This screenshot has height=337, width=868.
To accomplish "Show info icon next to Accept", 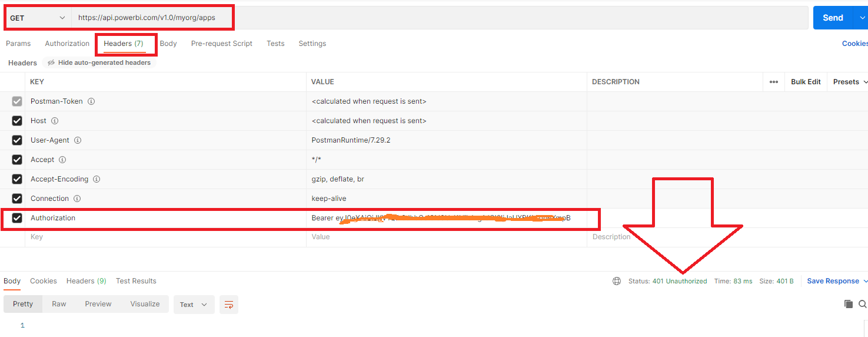I will 62,160.
